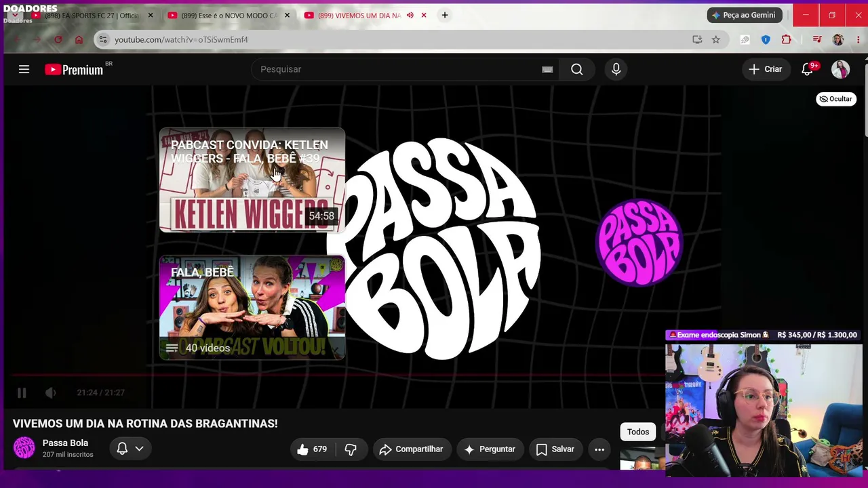Go to the browser home page
This screenshot has width=868, height=488.
79,40
